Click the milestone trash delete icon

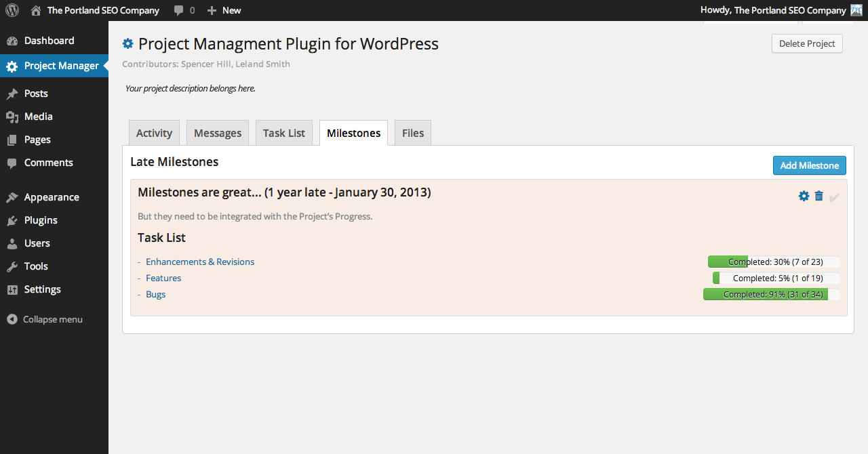[x=818, y=197]
